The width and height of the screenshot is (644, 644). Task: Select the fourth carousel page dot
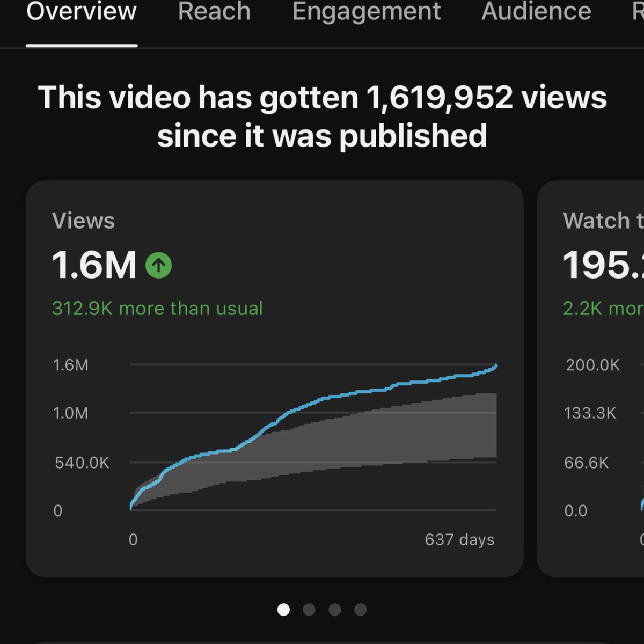point(361,610)
